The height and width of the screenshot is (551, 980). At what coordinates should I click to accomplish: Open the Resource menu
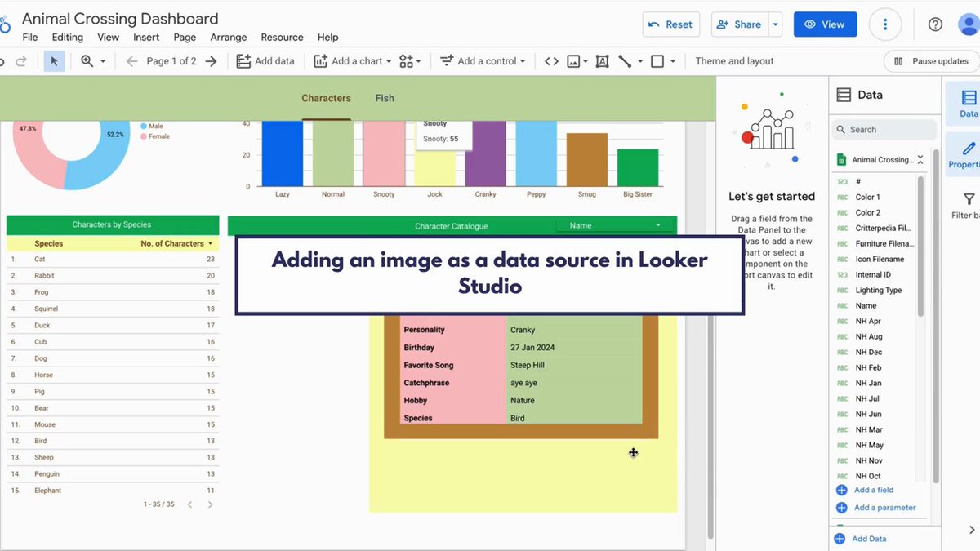tap(283, 38)
